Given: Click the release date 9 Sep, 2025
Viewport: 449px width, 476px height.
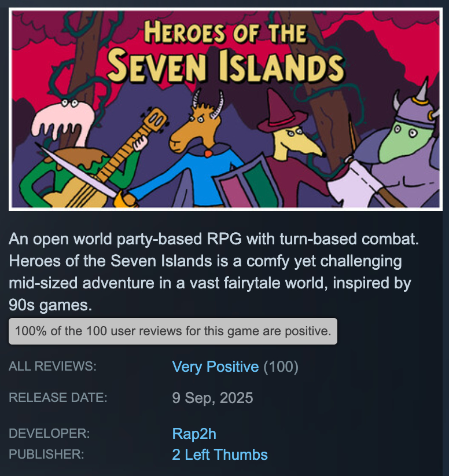Looking at the screenshot, I should 212,398.
